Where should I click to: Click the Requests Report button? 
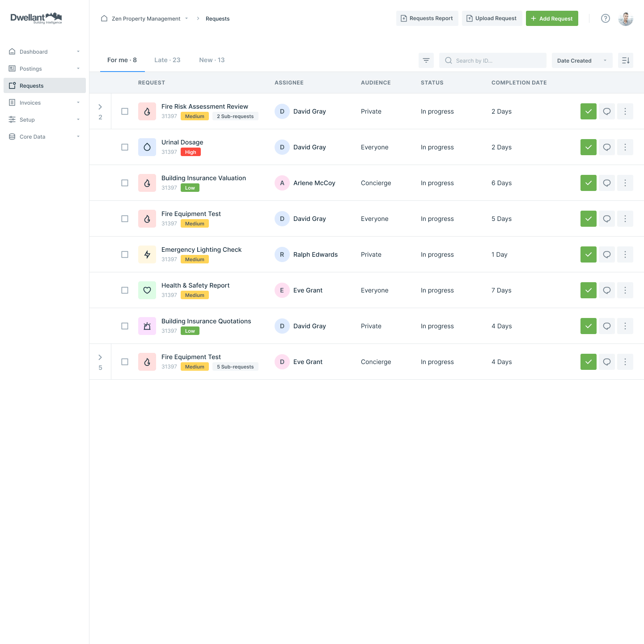point(427,18)
